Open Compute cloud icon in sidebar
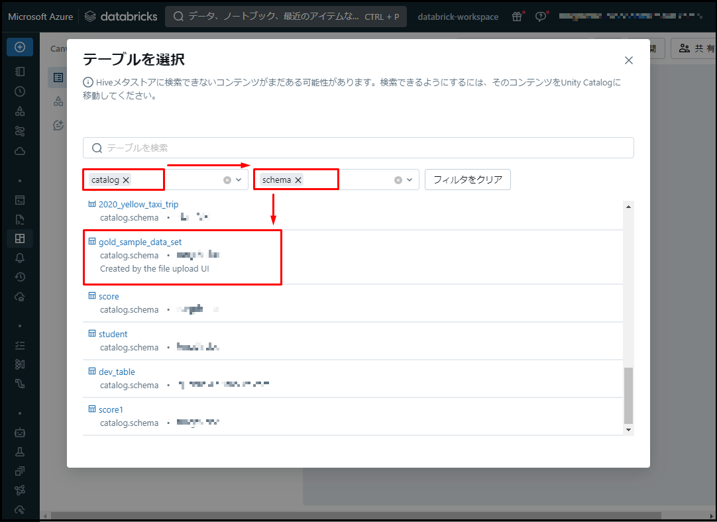717x522 pixels. pyautogui.click(x=20, y=151)
